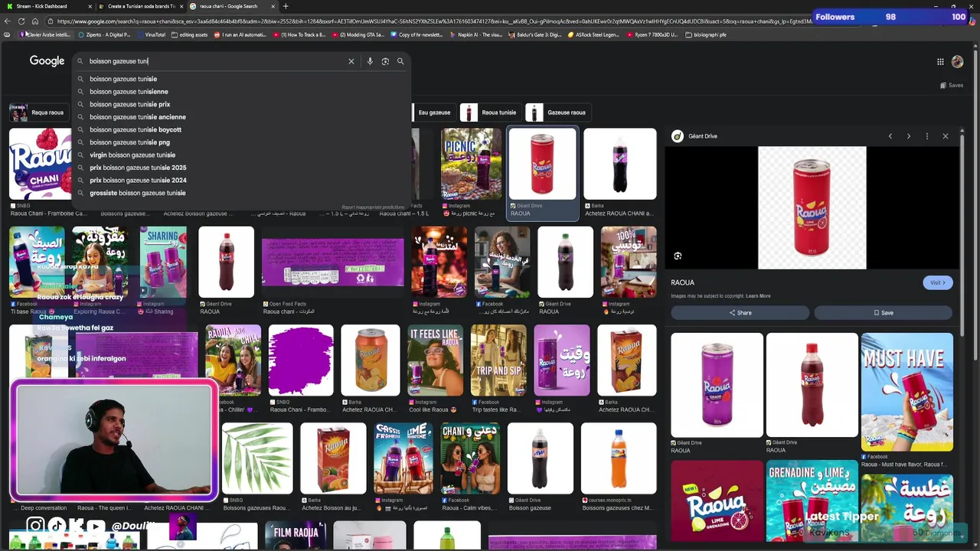Open the preview panel three-dot menu
The width and height of the screenshot is (980, 551).
coord(927,136)
